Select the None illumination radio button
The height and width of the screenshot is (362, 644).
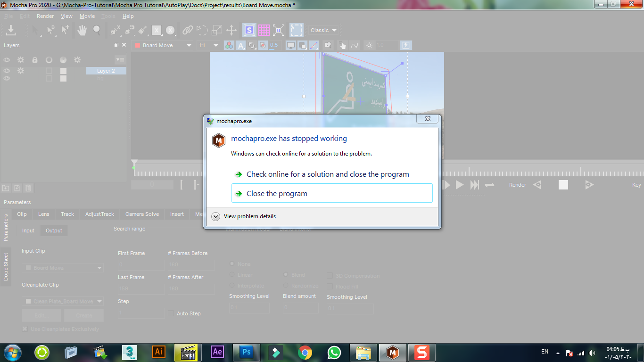coord(232,264)
